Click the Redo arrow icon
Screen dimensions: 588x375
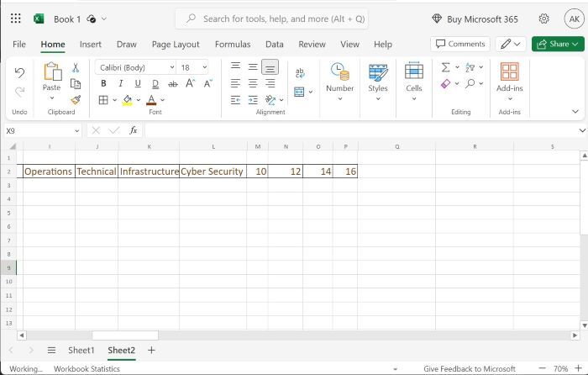click(x=19, y=92)
